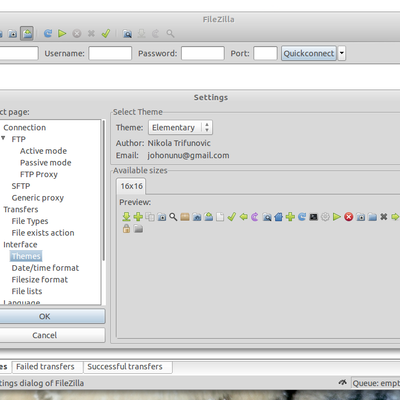Click the red cancel icon in theme preview
This screenshot has height=400, width=400.
(x=349, y=217)
